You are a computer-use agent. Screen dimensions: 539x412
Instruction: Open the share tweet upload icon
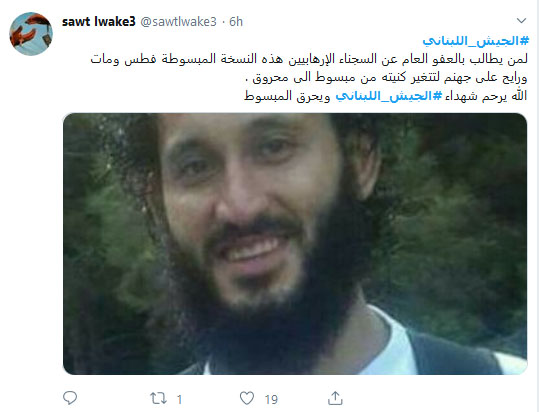[x=335, y=398]
